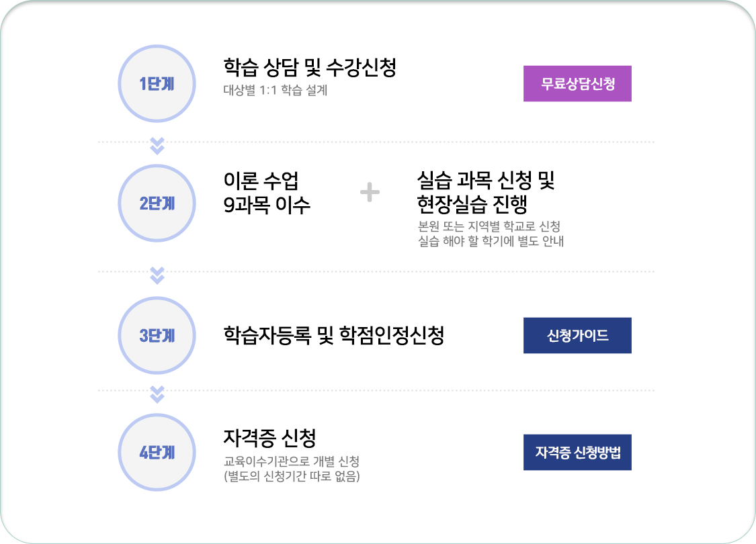Click double chevron arrow below 3단계
Image resolution: width=756 pixels, height=544 pixels.
click(x=157, y=394)
